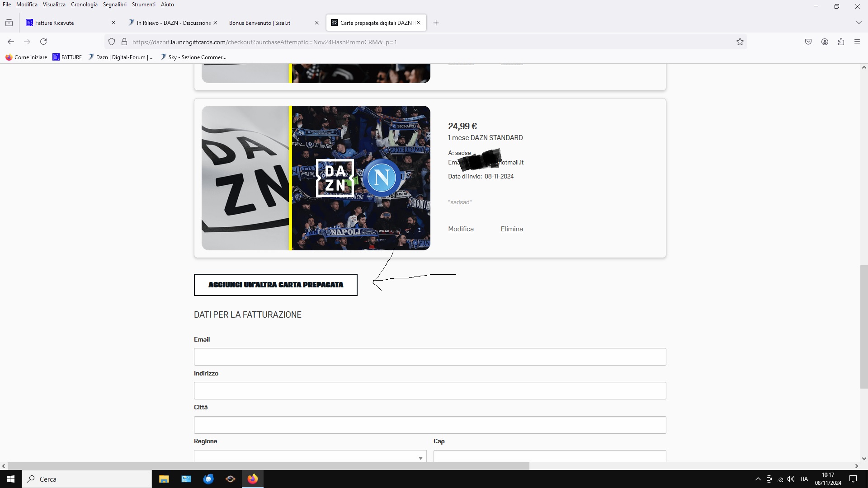Screen dimensions: 868x488
Task: Close the Fatture Ricevute tab
Action: point(113,23)
